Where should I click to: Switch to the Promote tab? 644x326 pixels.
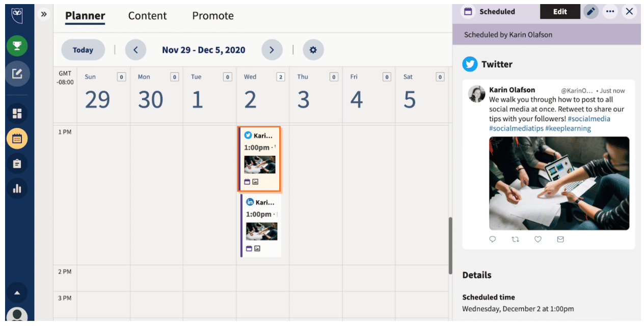(x=212, y=16)
